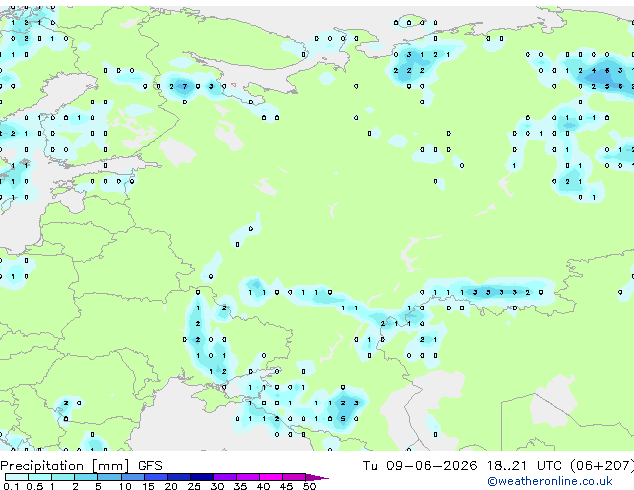Click the legend label '40'
Viewport: 634px width, 490px height.
click(x=264, y=486)
